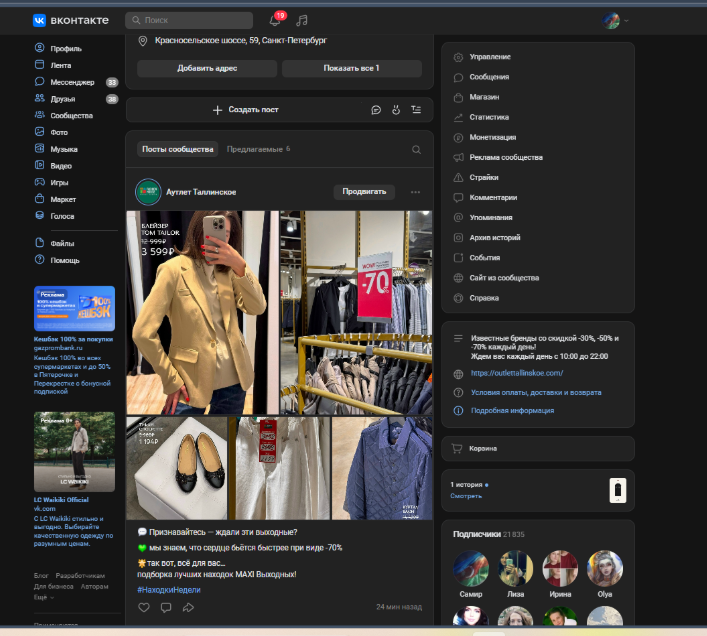Open the notifications bell icon
This screenshot has height=636, width=707.
(x=275, y=20)
